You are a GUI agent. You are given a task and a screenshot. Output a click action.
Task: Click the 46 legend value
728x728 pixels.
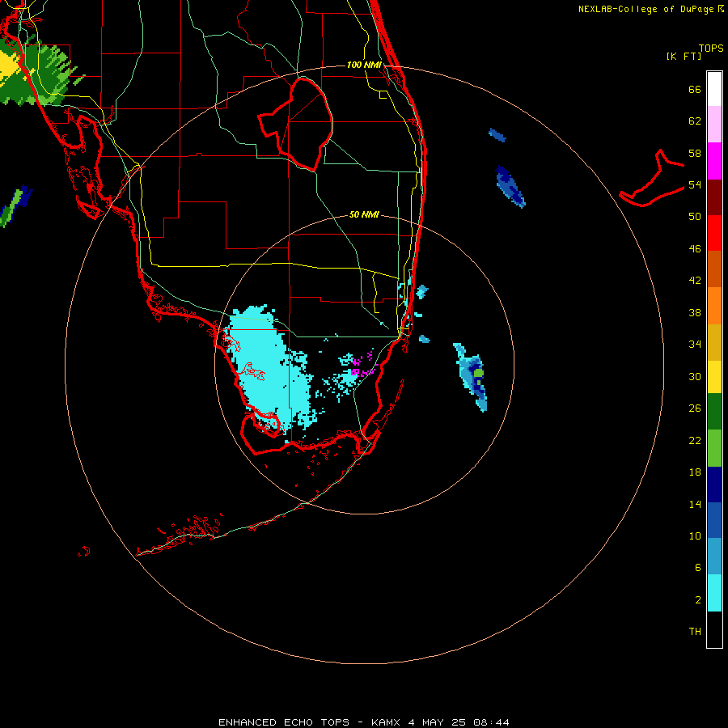tap(695, 249)
